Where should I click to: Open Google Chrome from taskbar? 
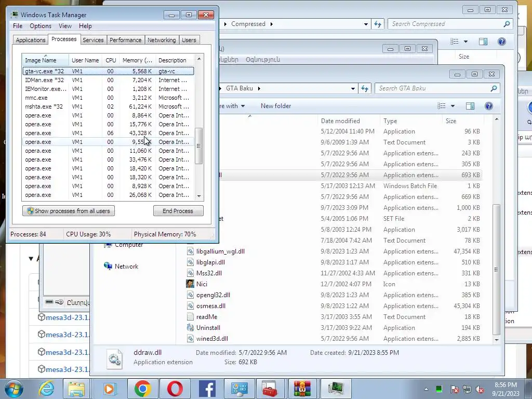point(142,389)
